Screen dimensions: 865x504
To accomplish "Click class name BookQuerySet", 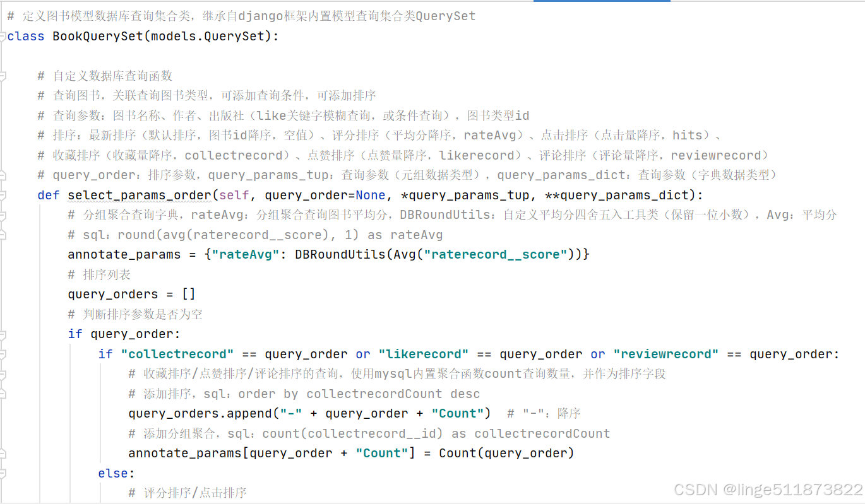I will click(98, 36).
